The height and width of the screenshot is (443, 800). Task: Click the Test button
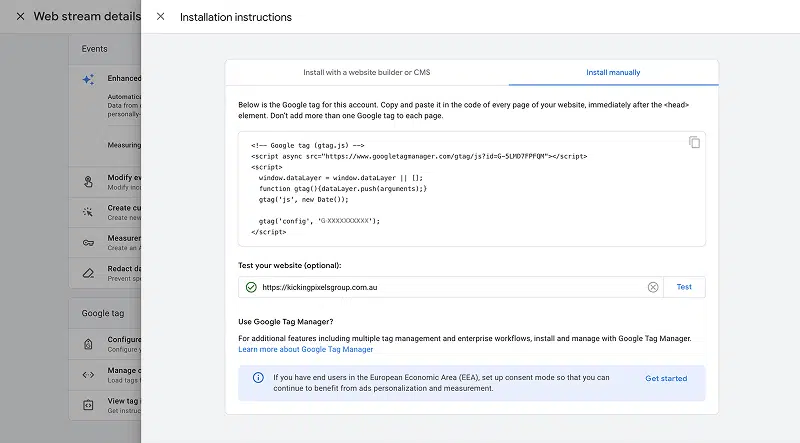click(x=684, y=287)
